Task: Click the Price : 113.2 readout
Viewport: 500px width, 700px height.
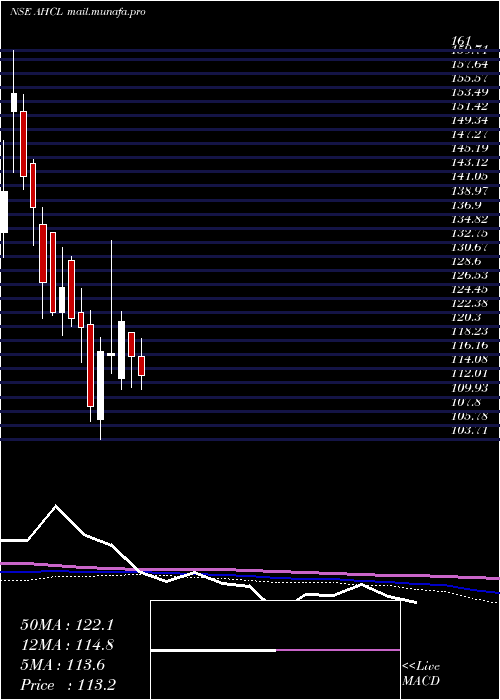Action: tap(68, 685)
